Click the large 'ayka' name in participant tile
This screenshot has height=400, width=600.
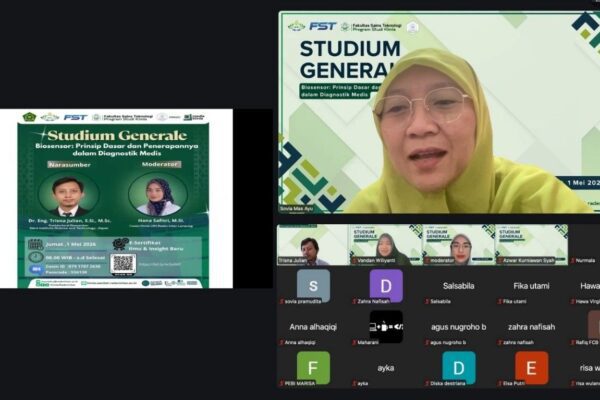(386, 368)
